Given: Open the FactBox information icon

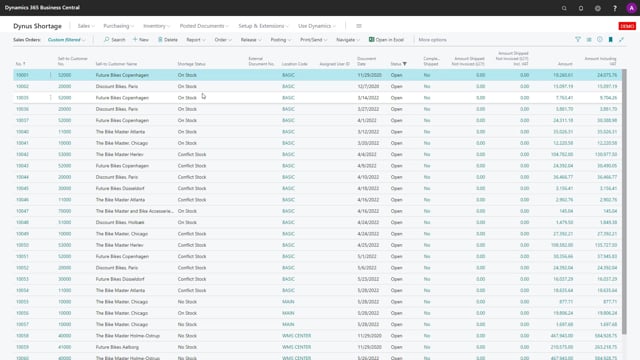Looking at the screenshot, I should tap(600, 40).
